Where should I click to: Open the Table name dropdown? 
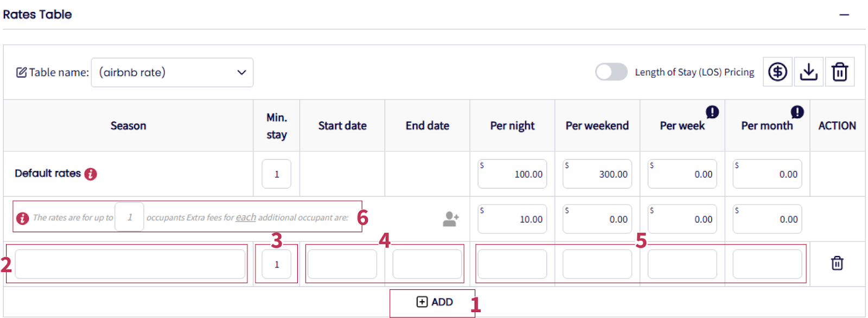click(172, 73)
